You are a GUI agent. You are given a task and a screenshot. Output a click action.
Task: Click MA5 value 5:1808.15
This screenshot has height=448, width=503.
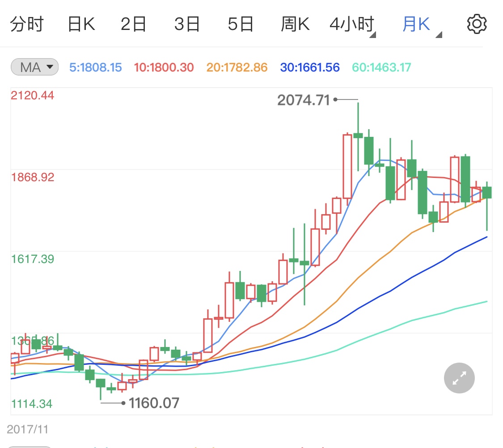pyautogui.click(x=96, y=68)
